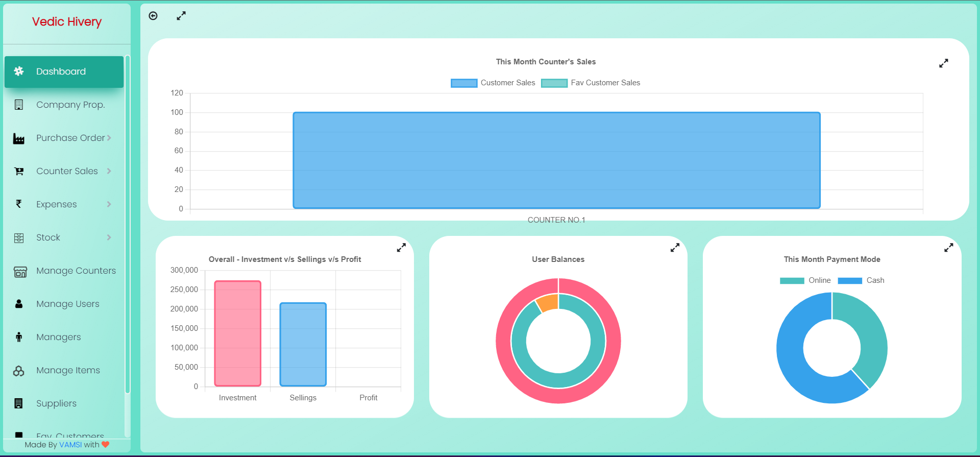Expand the Counter Sales submenu chevron

(109, 171)
